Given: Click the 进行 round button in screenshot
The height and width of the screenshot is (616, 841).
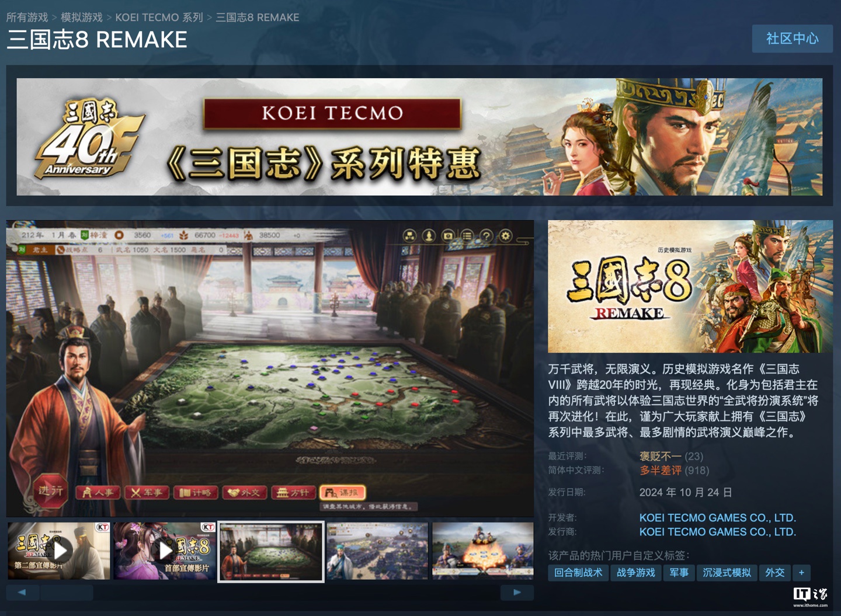Looking at the screenshot, I should coord(50,491).
